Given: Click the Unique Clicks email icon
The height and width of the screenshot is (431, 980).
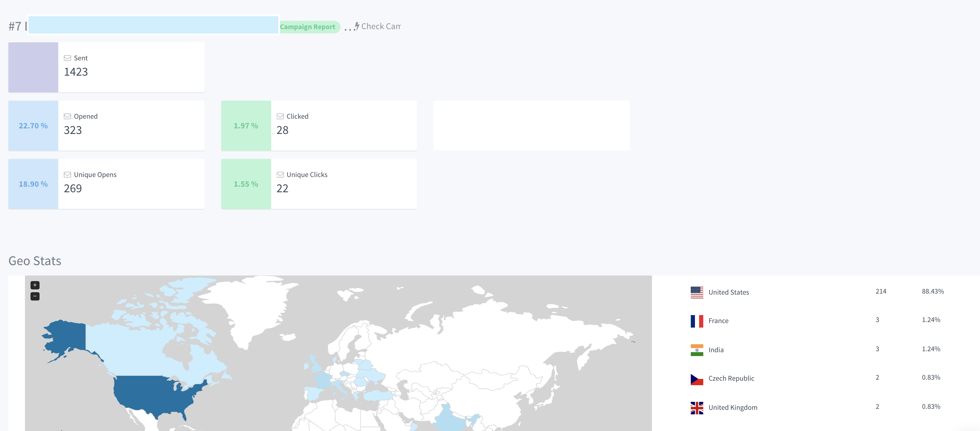Looking at the screenshot, I should pyautogui.click(x=280, y=174).
